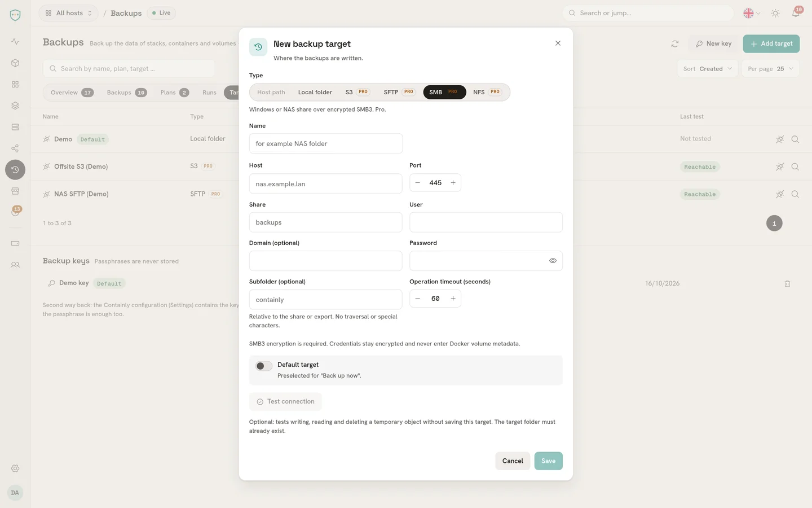This screenshot has width=812, height=508.
Task: Click the Host input field
Action: [x=326, y=183]
